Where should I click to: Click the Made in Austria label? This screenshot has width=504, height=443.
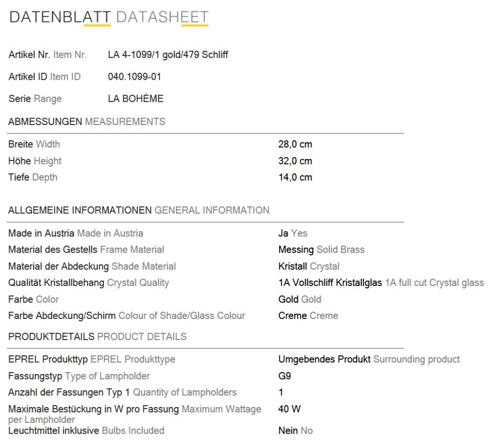pyautogui.click(x=76, y=233)
